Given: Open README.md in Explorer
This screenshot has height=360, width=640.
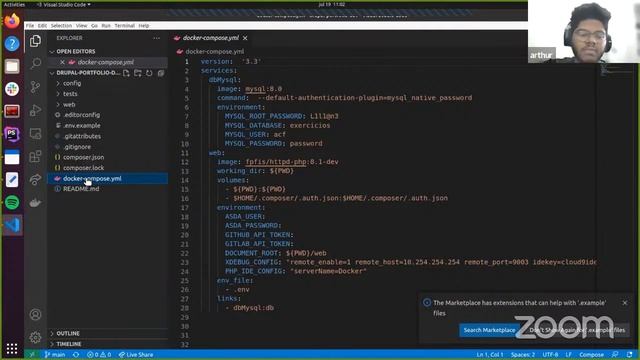Looking at the screenshot, I should point(81,189).
